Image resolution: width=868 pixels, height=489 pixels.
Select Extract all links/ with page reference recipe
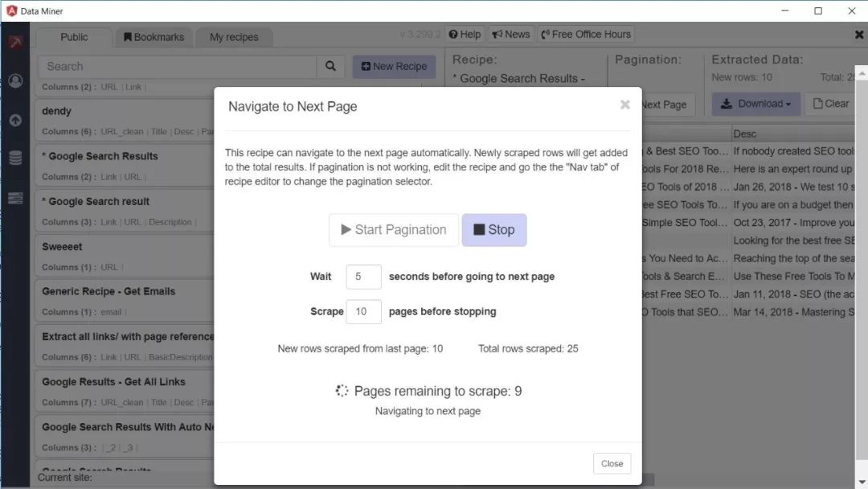tap(125, 346)
